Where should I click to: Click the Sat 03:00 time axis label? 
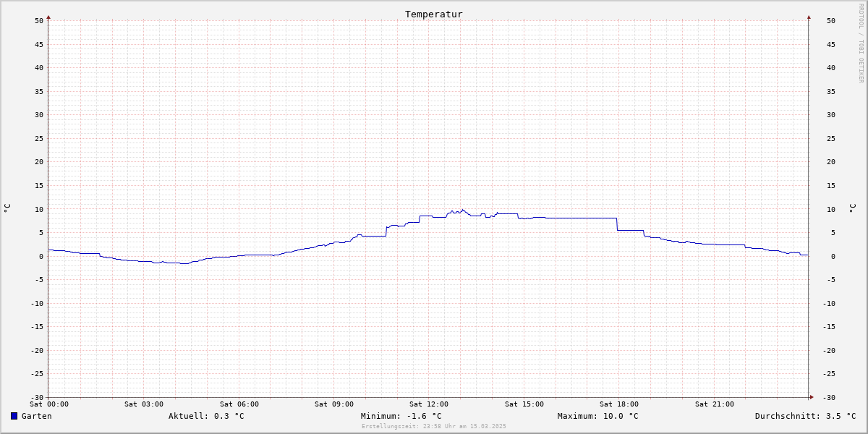coord(144,404)
